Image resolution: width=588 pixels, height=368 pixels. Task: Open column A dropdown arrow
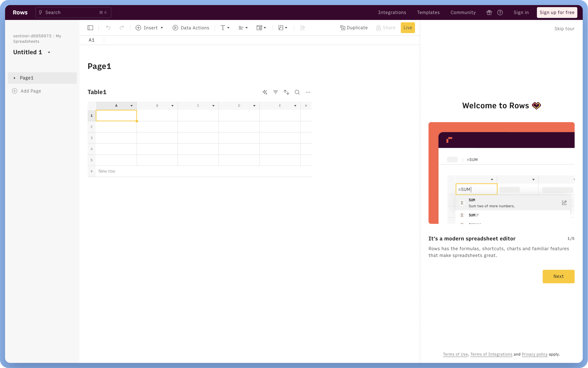[132, 106]
